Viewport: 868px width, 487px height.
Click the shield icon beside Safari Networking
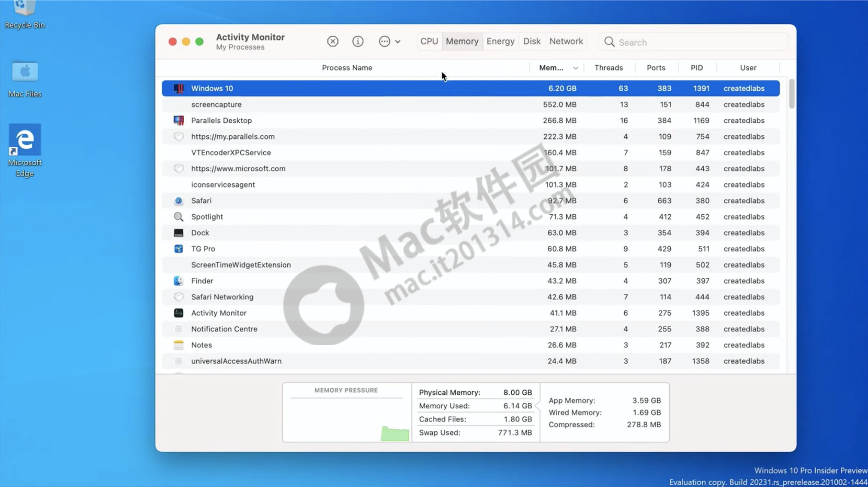[x=179, y=297]
